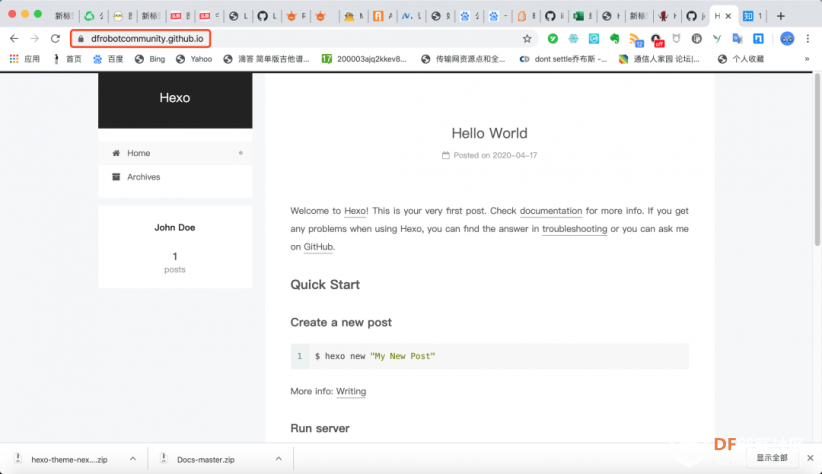
Task: Follow the Writing link under More info
Action: 351,391
